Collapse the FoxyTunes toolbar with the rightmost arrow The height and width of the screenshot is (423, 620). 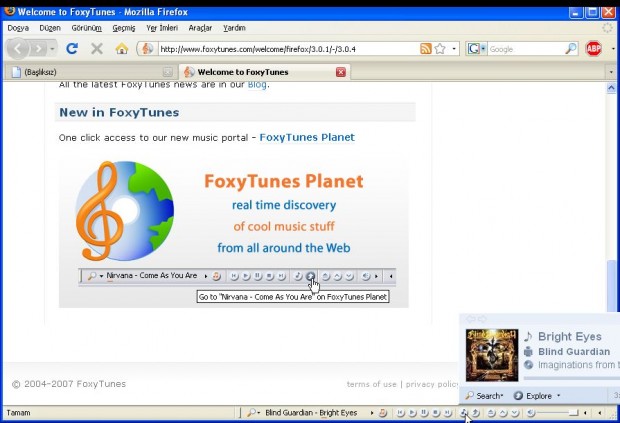600,413
